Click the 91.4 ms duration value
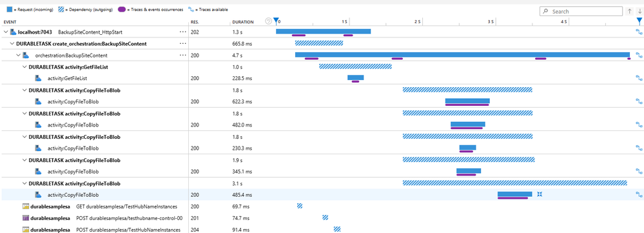The height and width of the screenshot is (233, 644). coord(241,229)
